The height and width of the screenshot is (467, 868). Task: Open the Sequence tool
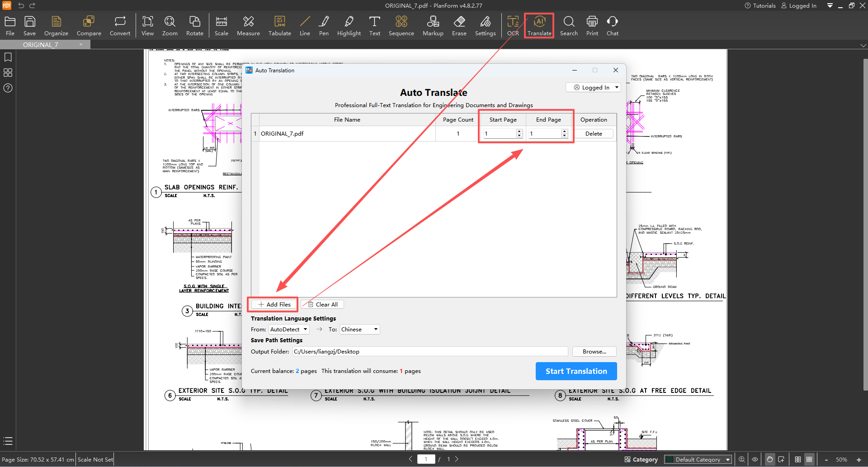point(401,26)
